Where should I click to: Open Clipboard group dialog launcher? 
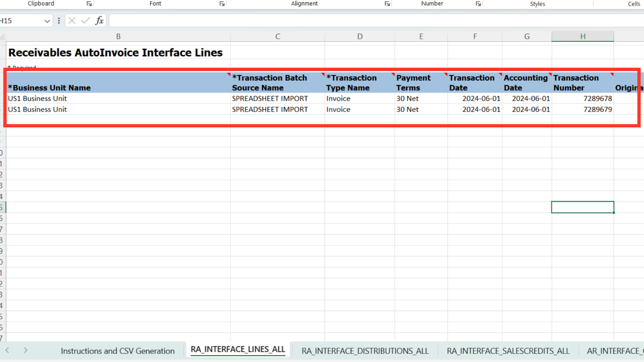[x=89, y=4]
